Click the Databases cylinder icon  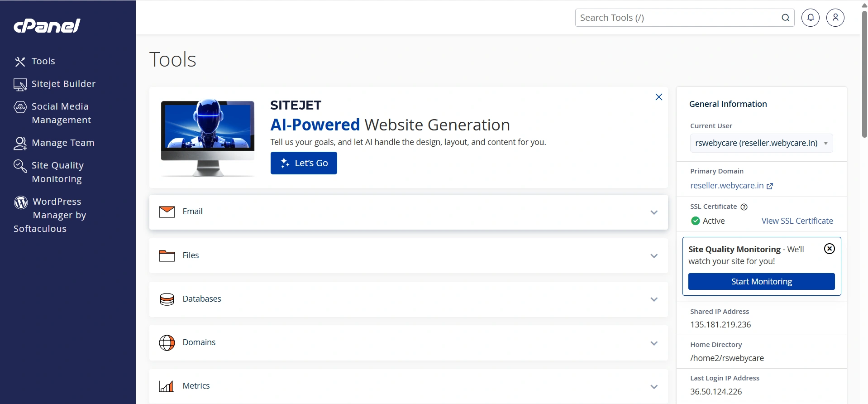pos(167,299)
